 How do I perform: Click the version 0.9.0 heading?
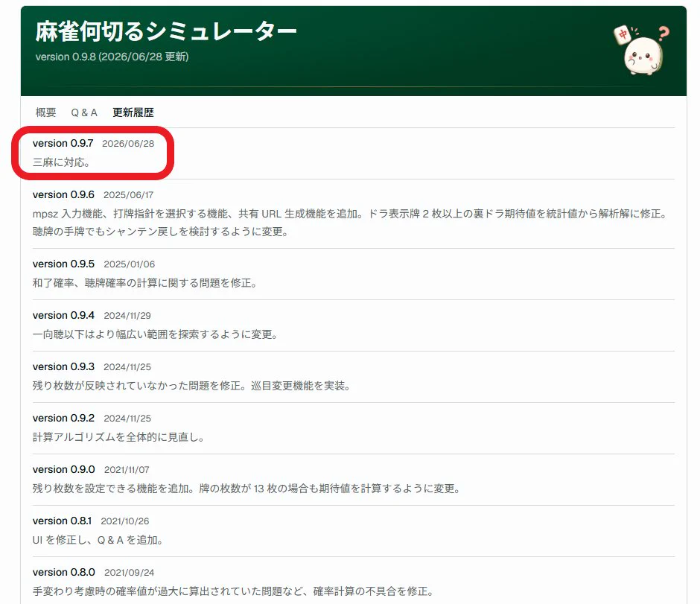pyautogui.click(x=64, y=469)
